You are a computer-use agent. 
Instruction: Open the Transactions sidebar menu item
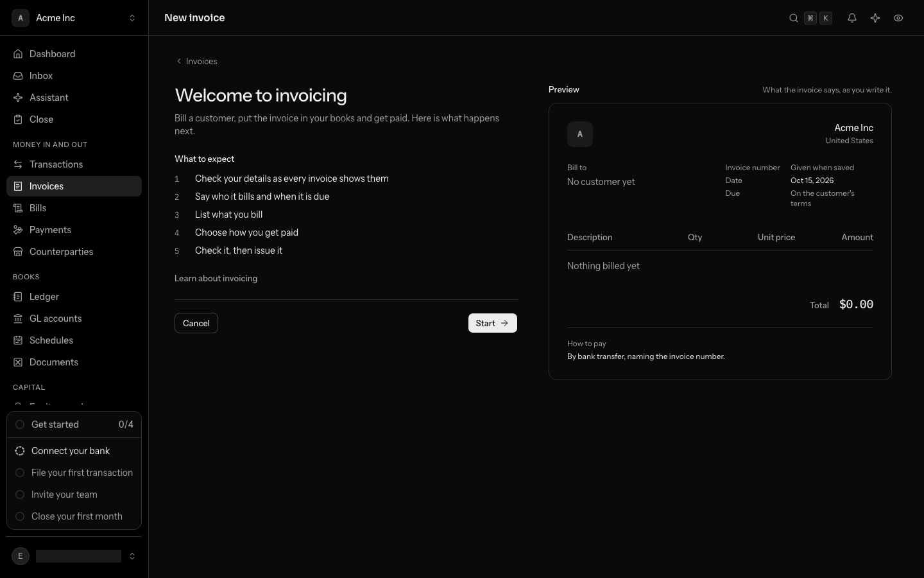[x=74, y=164]
